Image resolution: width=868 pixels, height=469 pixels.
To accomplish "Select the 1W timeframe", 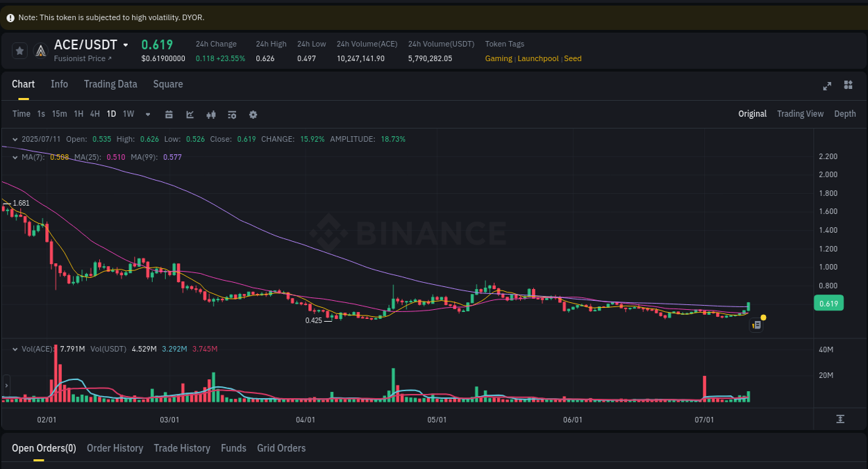I will pyautogui.click(x=128, y=113).
